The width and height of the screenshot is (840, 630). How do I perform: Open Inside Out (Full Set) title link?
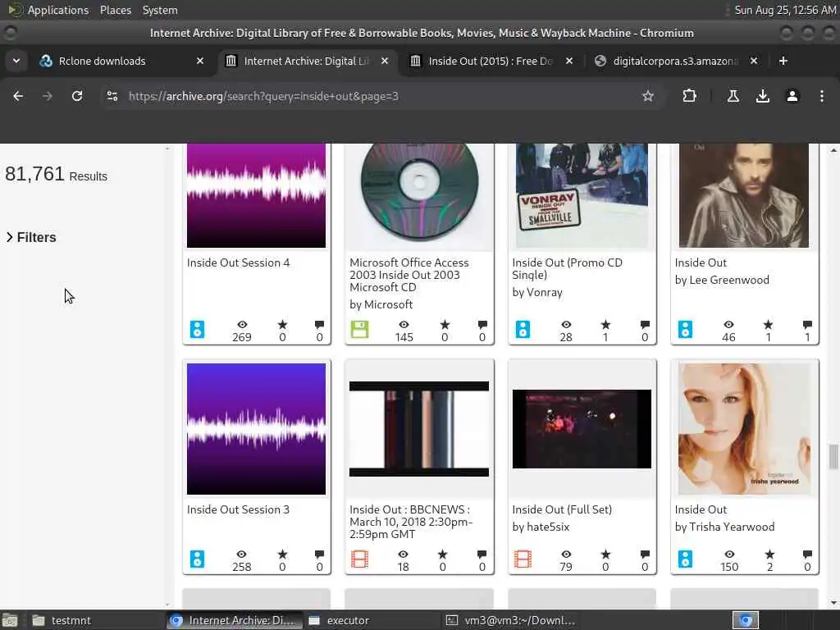562,509
